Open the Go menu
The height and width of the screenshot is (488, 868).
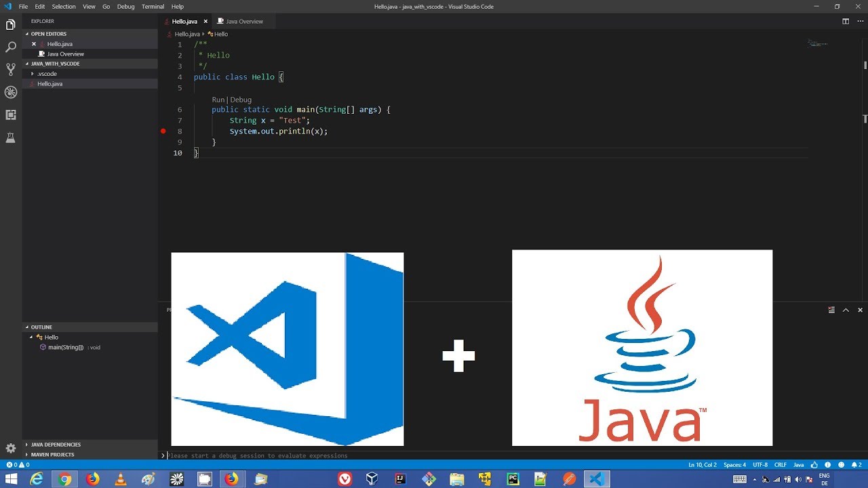(x=106, y=7)
